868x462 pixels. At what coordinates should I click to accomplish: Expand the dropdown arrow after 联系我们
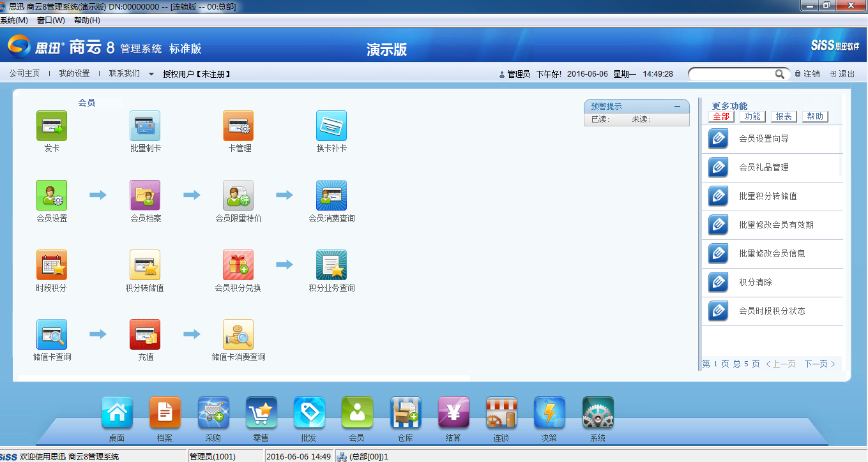pyautogui.click(x=151, y=74)
